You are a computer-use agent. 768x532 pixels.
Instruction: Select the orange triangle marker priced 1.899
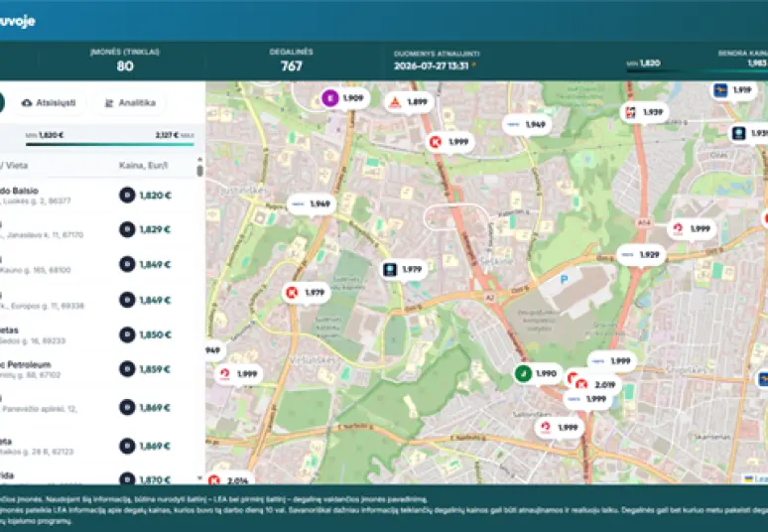410,102
